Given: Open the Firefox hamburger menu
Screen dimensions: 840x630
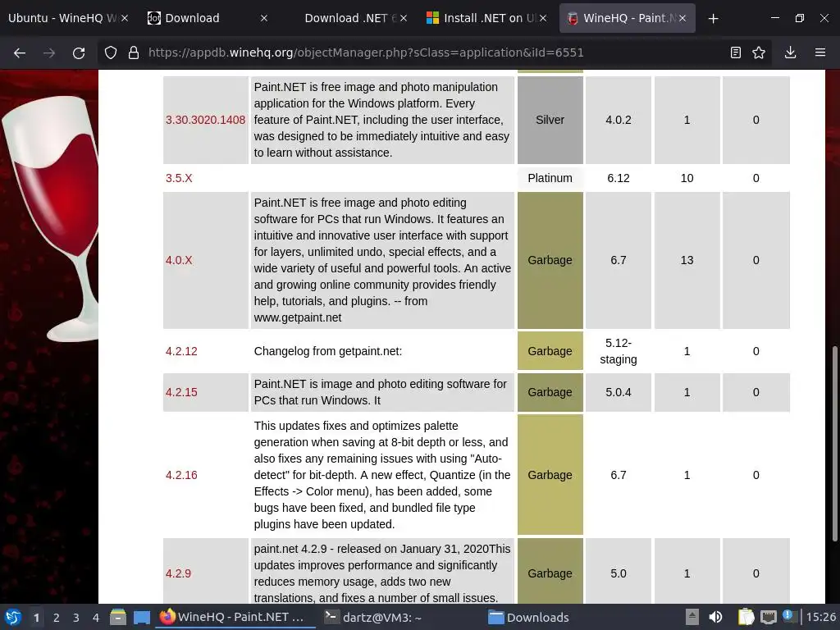Looking at the screenshot, I should pos(820,52).
